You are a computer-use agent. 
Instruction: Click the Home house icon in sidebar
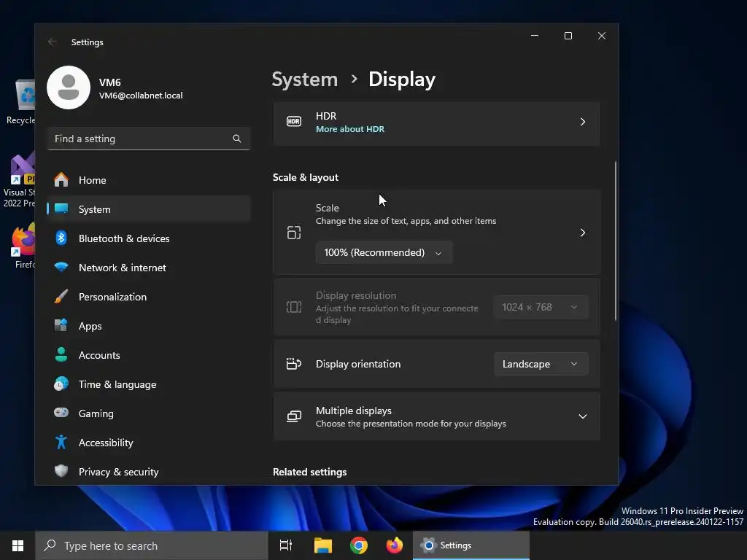tap(61, 180)
